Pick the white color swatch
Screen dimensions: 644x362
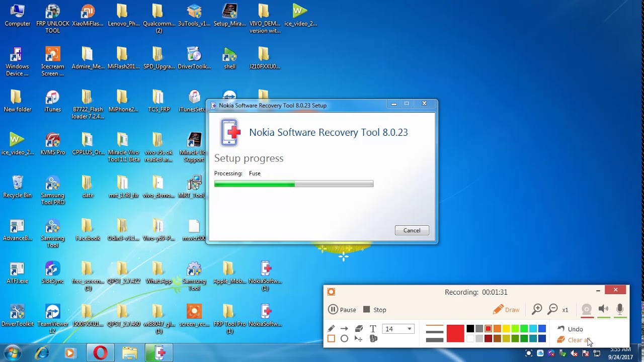click(470, 339)
